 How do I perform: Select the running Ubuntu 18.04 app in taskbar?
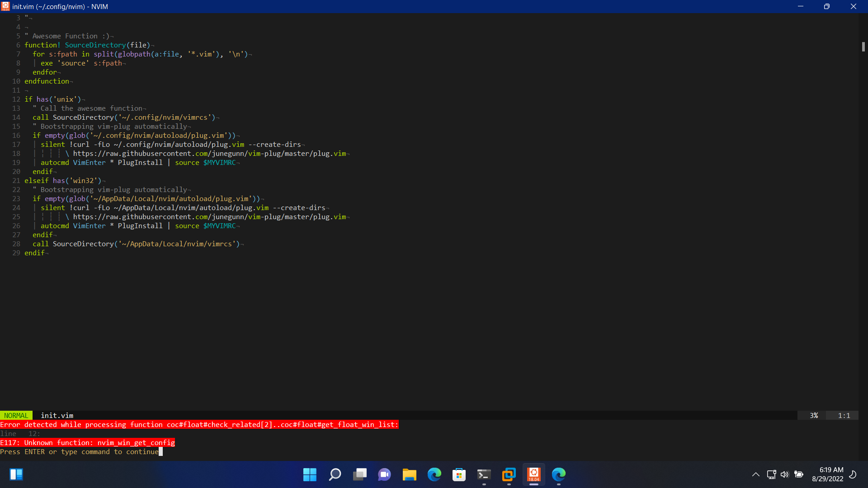coord(533,474)
